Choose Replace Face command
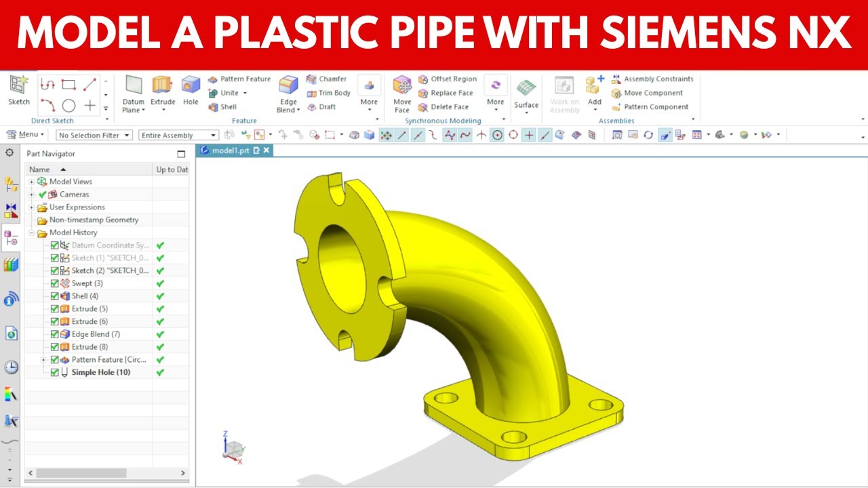Screen dimensions: 868x488 [x=446, y=93]
